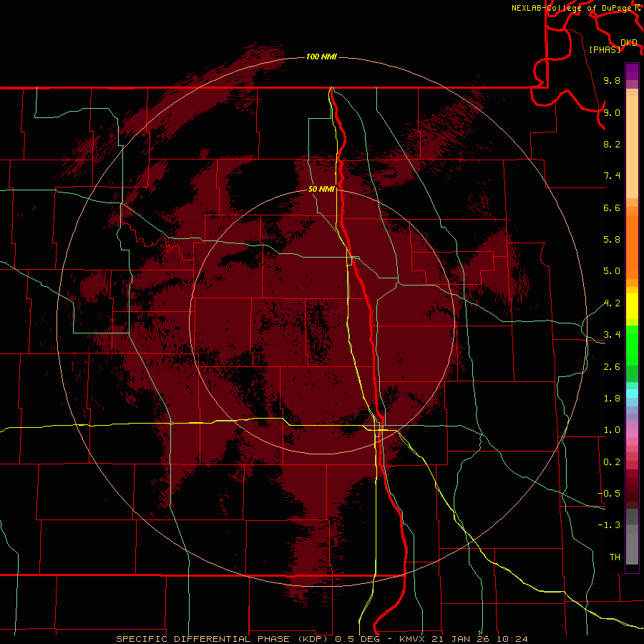The image size is (644, 644).
Task: Pick the gray TH band at scale bottom
Action: coord(632,548)
